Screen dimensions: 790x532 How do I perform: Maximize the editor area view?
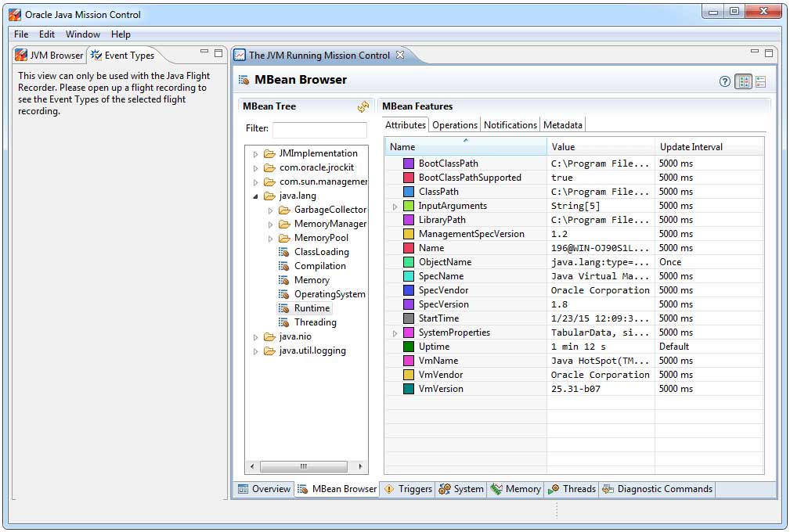[x=769, y=53]
